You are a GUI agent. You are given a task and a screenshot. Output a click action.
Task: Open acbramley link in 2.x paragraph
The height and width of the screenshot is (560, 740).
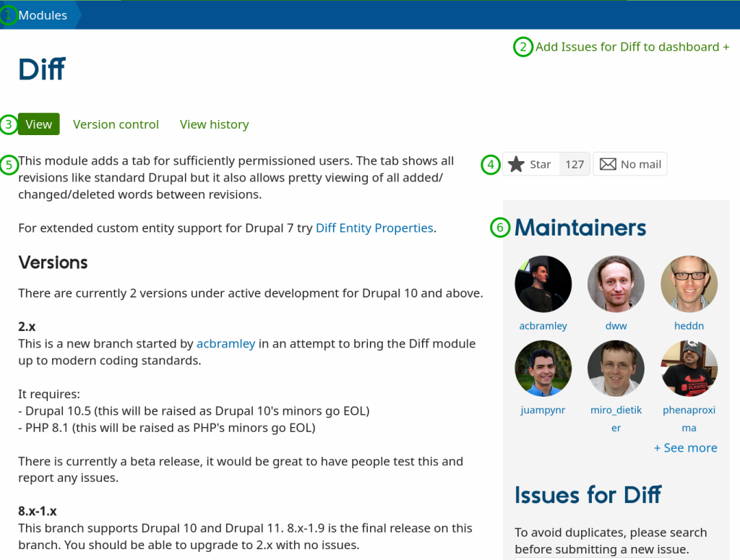click(x=225, y=343)
